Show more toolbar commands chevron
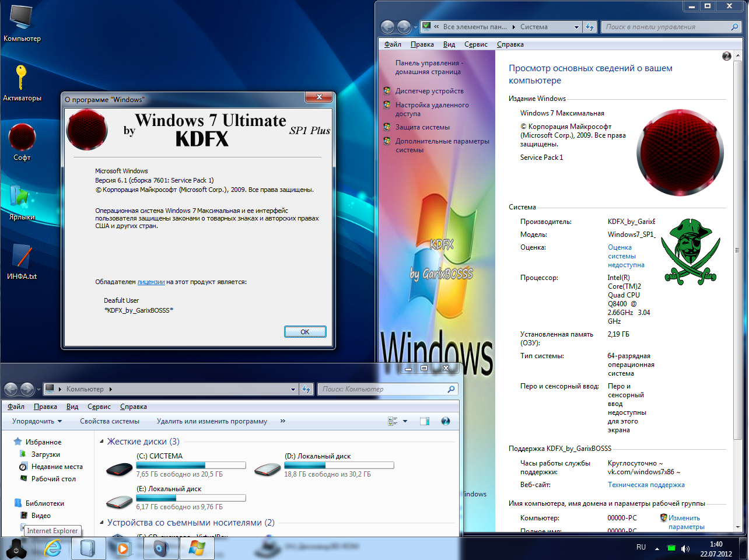The width and height of the screenshot is (749, 560). [283, 421]
